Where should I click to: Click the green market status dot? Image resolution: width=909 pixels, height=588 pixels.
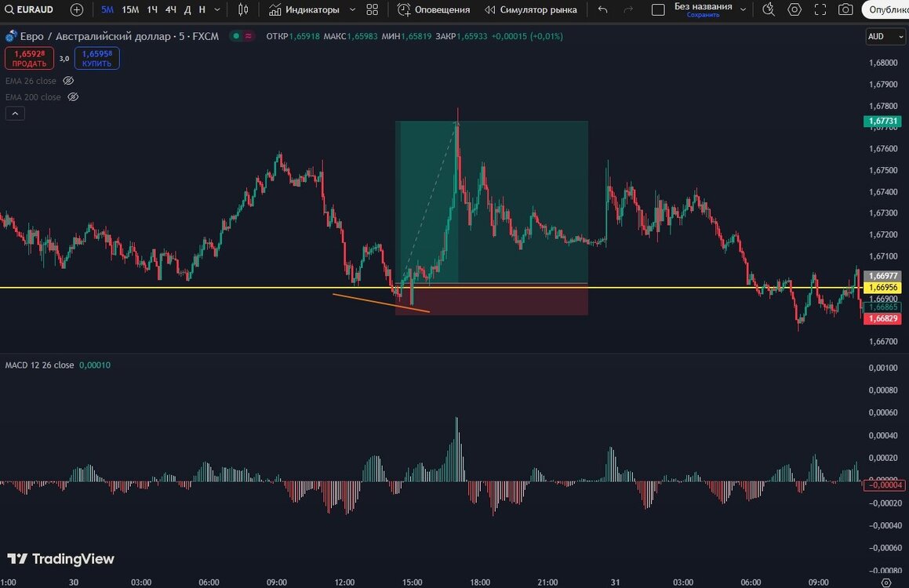click(236, 36)
